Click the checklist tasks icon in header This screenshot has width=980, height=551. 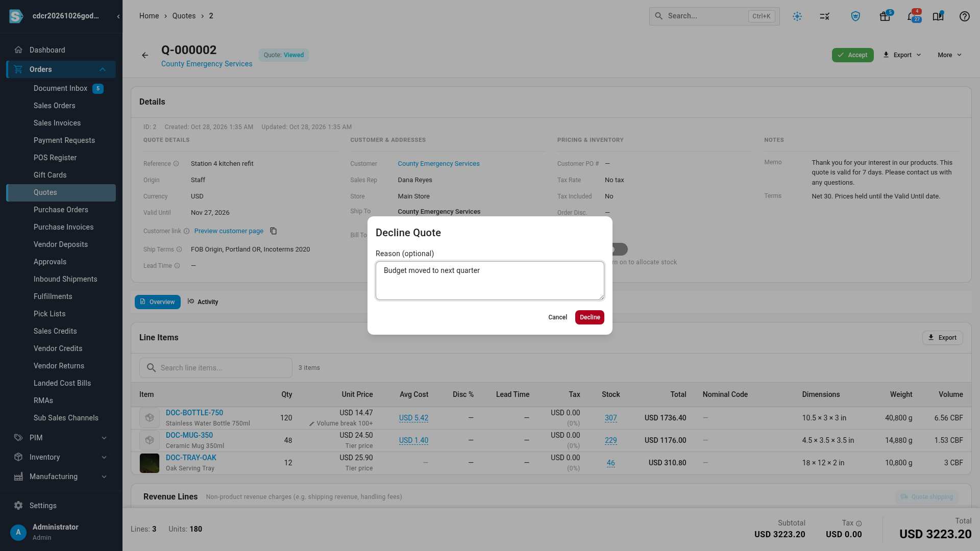coord(825,16)
